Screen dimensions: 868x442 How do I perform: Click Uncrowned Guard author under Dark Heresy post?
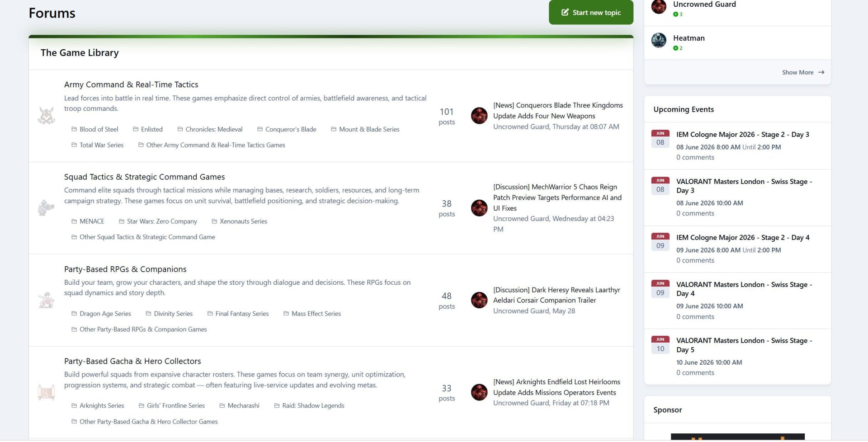tap(521, 311)
